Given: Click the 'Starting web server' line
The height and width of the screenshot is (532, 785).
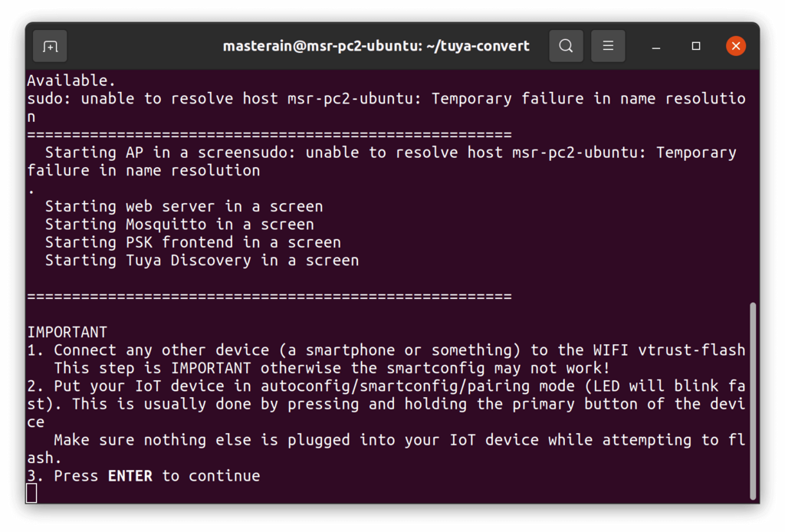Looking at the screenshot, I should (x=184, y=206).
